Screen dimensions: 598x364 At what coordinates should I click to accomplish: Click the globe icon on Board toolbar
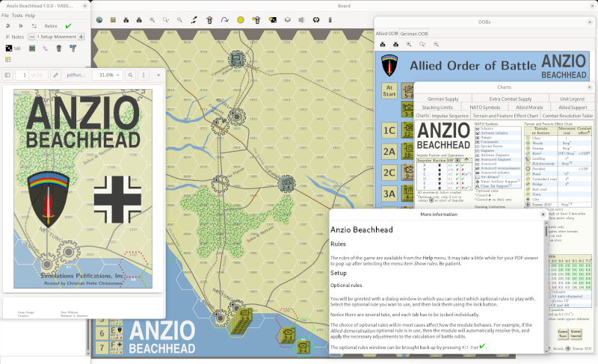click(x=99, y=20)
